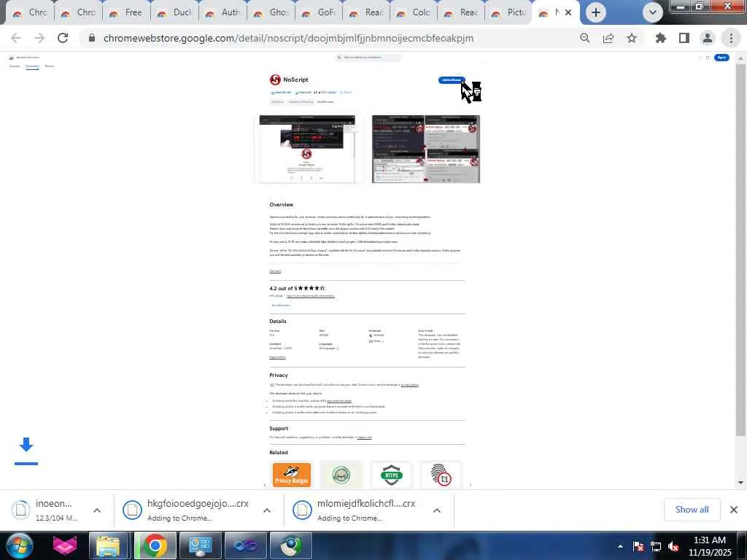Open the Extensions section of the store
This screenshot has width=747, height=560.
32,66
